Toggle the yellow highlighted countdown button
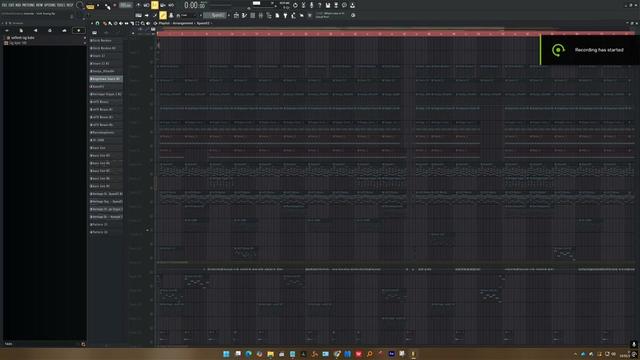640x360 pixels. tap(155, 5)
